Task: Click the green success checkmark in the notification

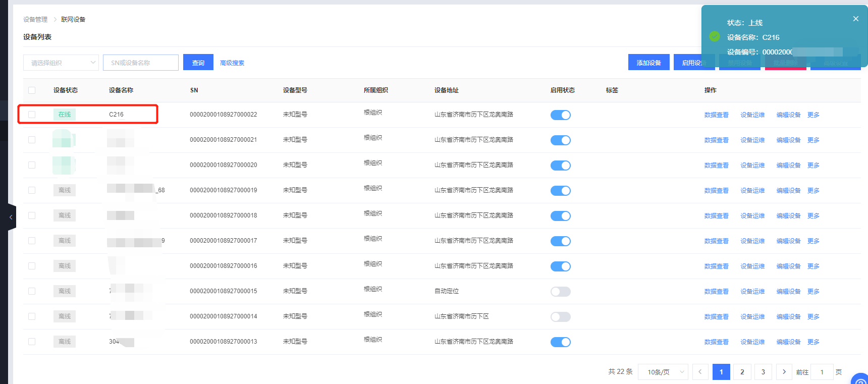Action: [x=715, y=36]
